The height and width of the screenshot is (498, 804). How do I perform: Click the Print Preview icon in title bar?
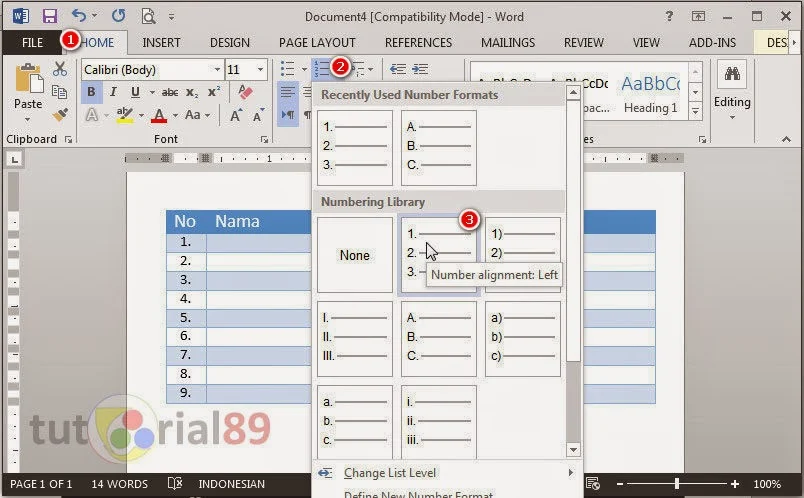click(148, 16)
